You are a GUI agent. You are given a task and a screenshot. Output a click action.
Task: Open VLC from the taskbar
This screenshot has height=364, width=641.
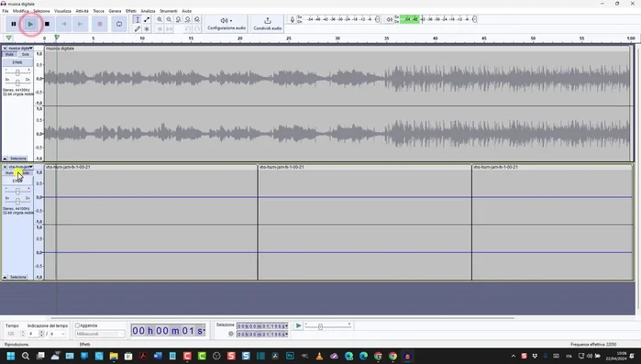(320, 357)
